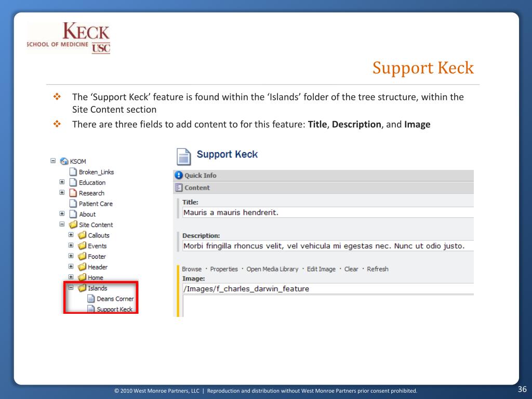Collapse the KSOM root node
Screen dimensions: 532x399
click(53, 161)
